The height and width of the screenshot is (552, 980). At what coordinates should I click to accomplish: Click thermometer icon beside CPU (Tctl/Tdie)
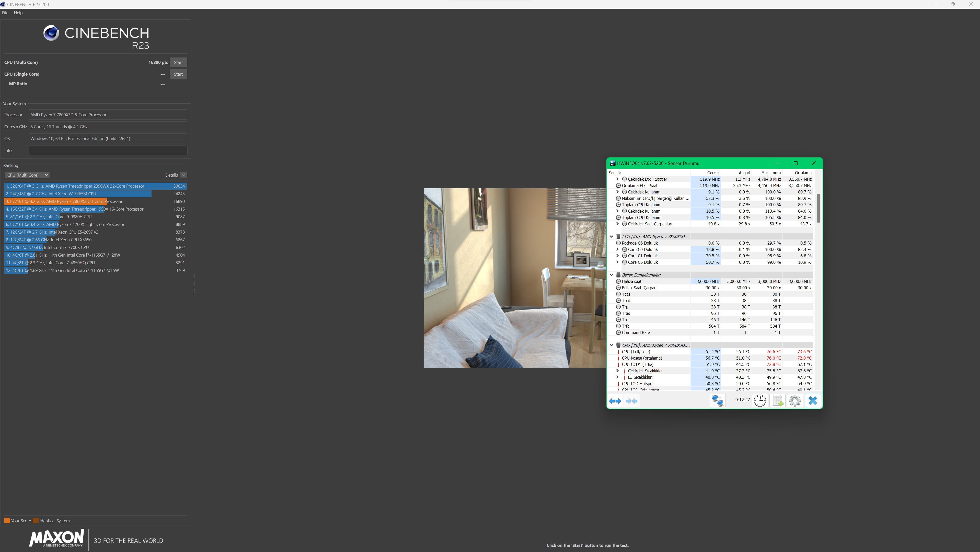(x=618, y=352)
